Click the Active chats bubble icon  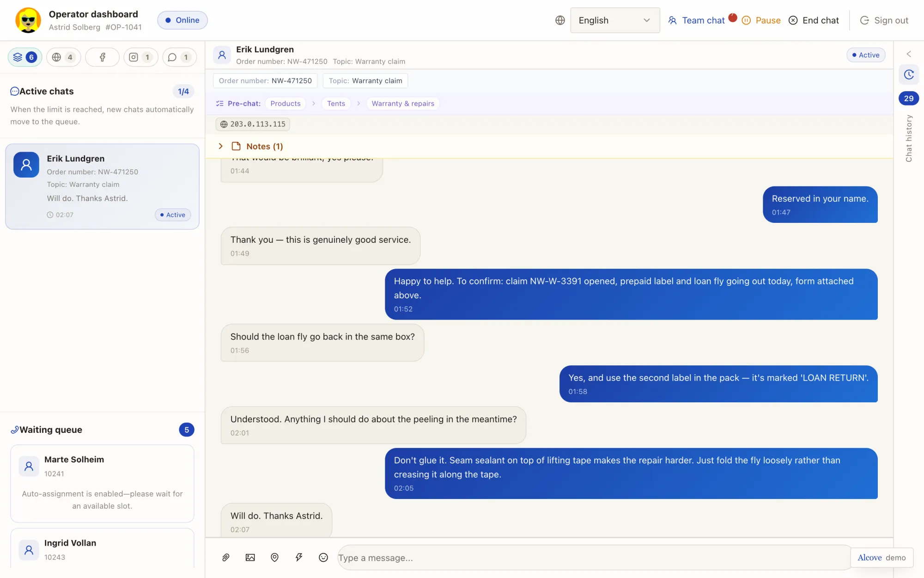[15, 92]
